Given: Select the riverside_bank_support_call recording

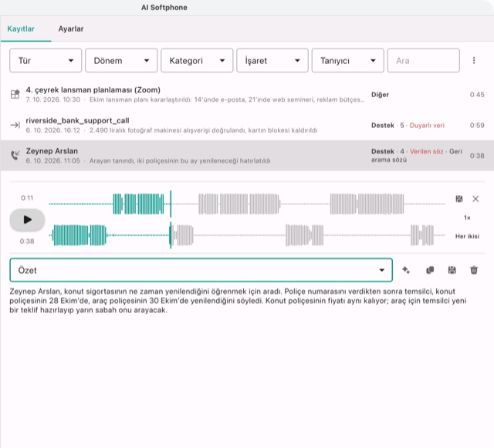Looking at the screenshot, I should pyautogui.click(x=247, y=125).
